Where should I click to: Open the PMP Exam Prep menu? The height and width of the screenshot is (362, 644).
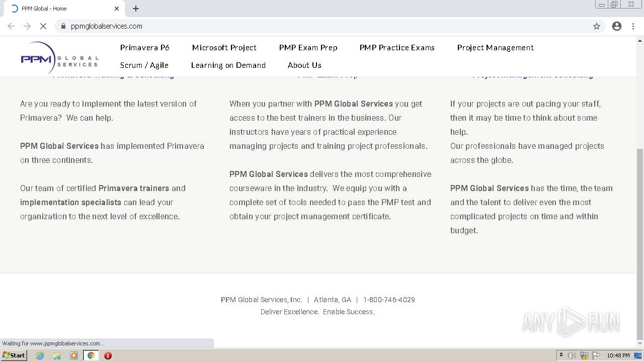308,48
